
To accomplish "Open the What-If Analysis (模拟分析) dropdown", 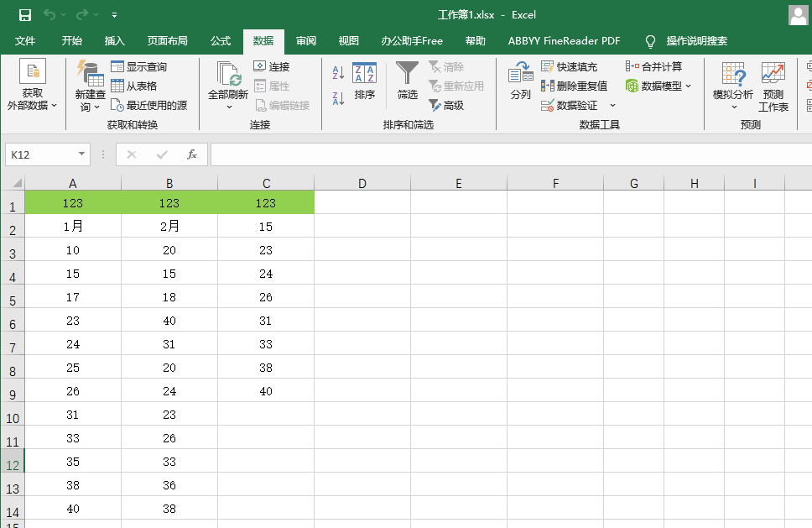I will [x=733, y=86].
